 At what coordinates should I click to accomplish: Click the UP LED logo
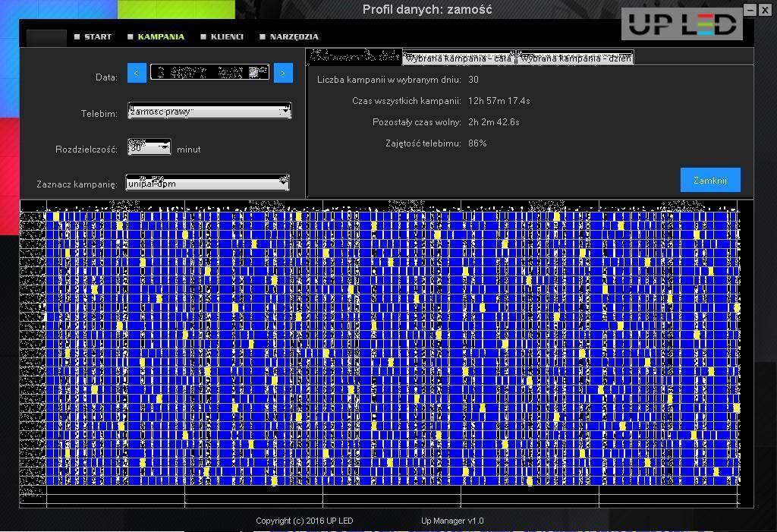pos(682,24)
